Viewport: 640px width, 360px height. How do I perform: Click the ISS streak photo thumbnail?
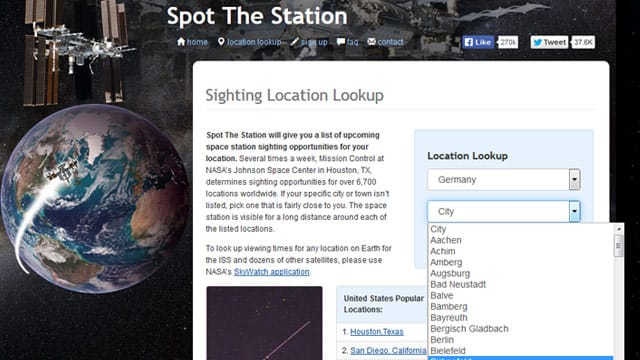[264, 323]
